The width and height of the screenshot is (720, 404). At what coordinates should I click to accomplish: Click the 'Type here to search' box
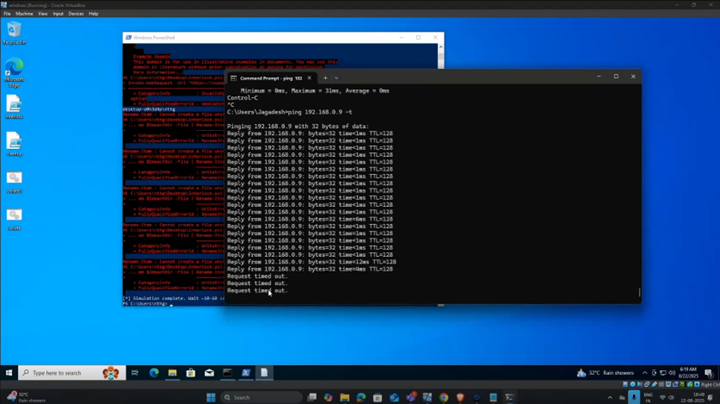point(62,373)
